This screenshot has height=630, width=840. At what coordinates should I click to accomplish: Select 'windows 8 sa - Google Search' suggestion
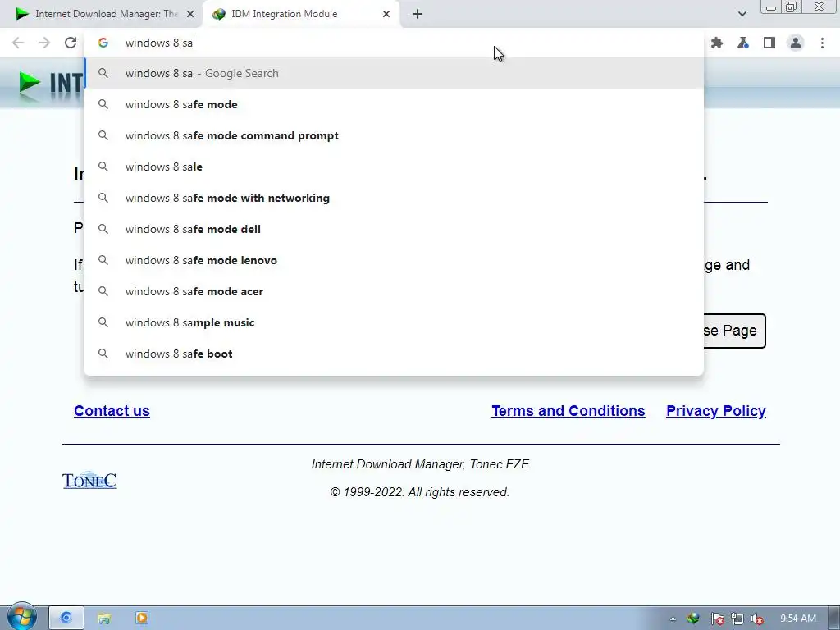pos(394,73)
